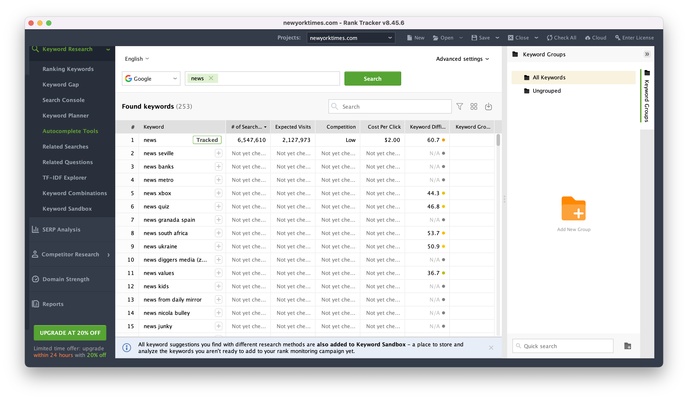Sort by Competition column header
Image resolution: width=688 pixels, height=400 pixels.
coord(338,127)
